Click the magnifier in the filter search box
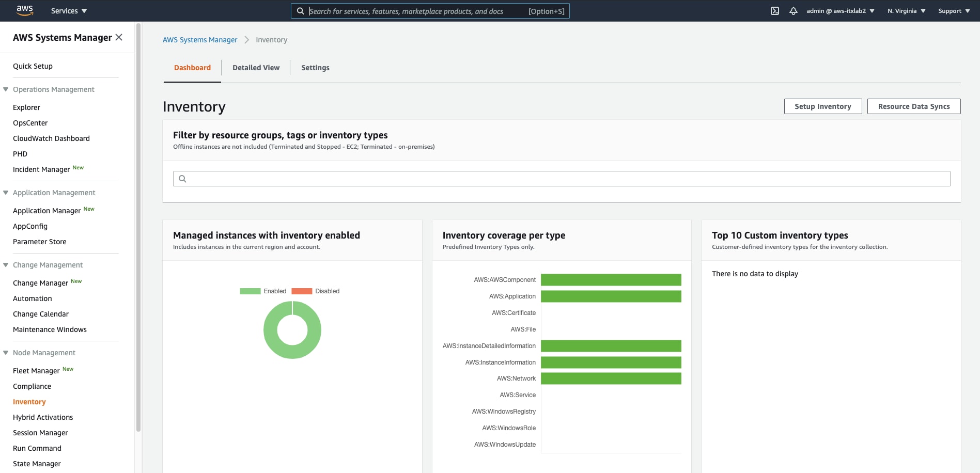980x473 pixels. point(182,178)
